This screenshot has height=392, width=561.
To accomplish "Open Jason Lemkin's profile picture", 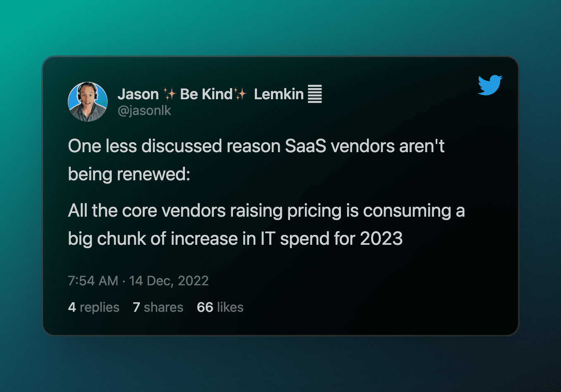I will pyautogui.click(x=88, y=102).
